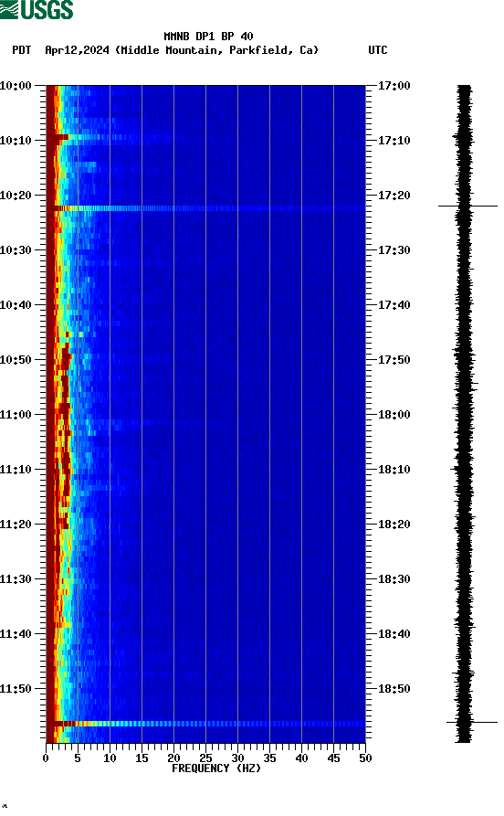Click the 18:30 UTC time label
504x816 pixels.
(x=394, y=579)
